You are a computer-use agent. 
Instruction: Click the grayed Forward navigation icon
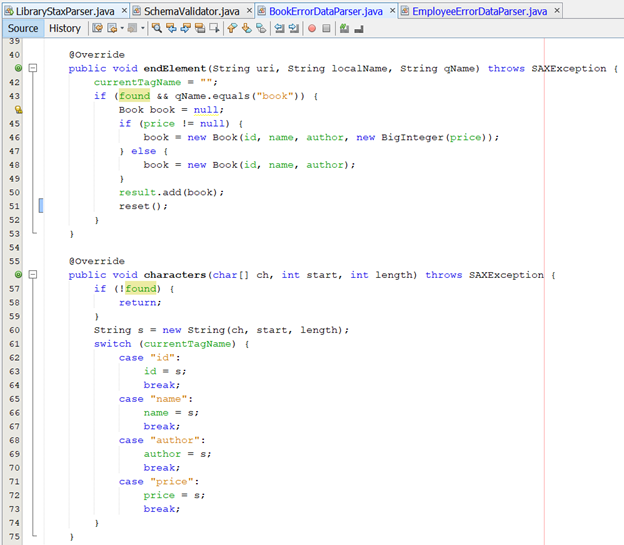pyautogui.click(x=133, y=28)
